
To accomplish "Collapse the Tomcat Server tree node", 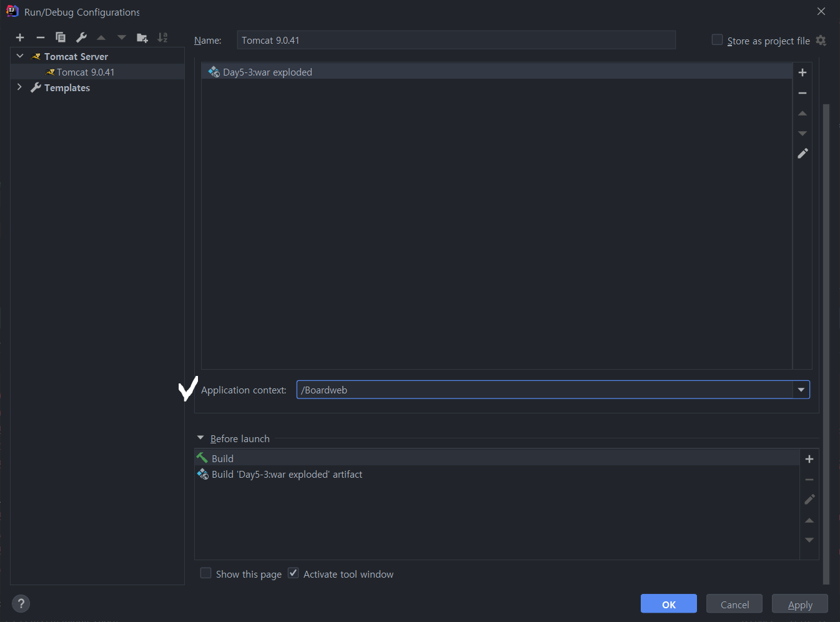I will tap(20, 56).
